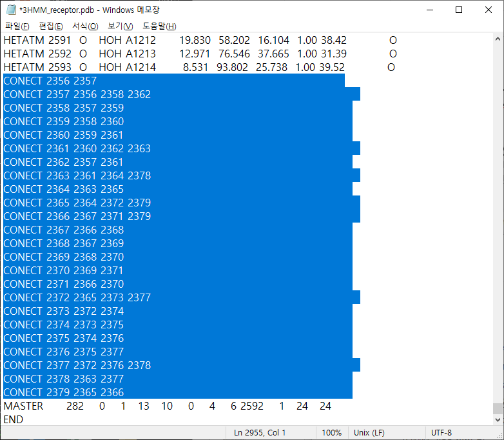Image resolution: width=504 pixels, height=440 pixels.
Task: Click line CONECT 2362 2357 2361
Action: tap(63, 162)
